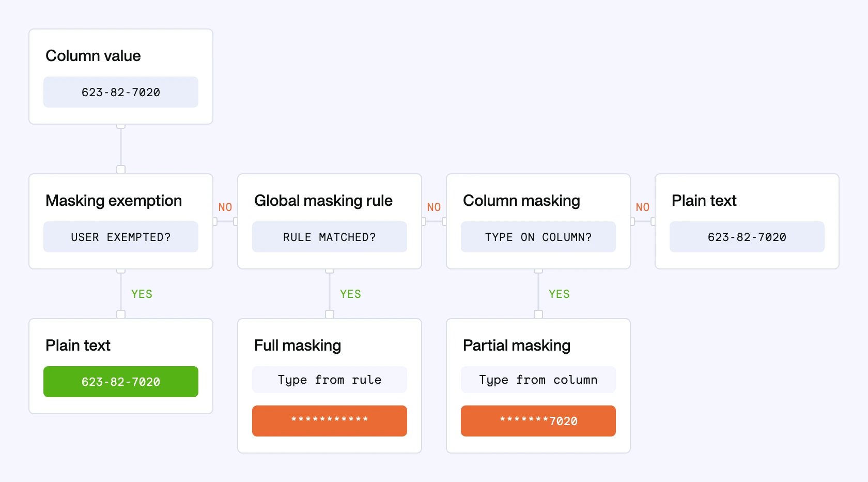Select the 623-82-7020 value under Column value
This screenshot has width=868, height=482.
tap(121, 92)
